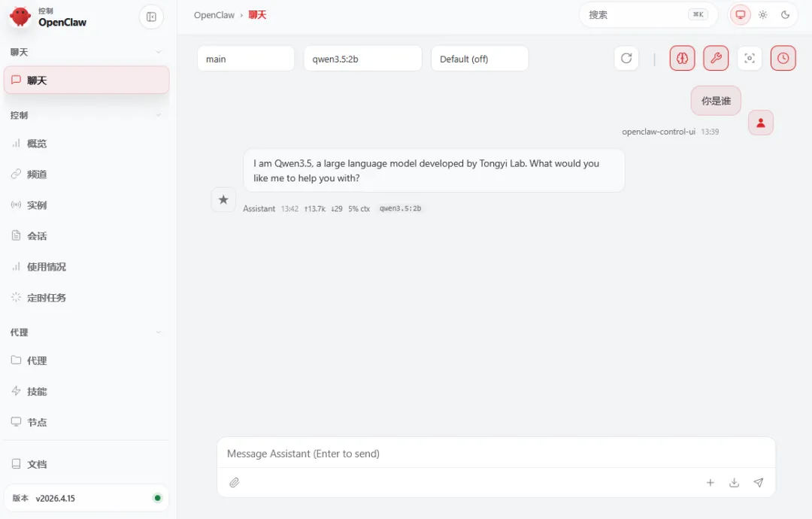Collapse the 代理 section chevron
Image resolution: width=812 pixels, height=519 pixels.
click(159, 332)
